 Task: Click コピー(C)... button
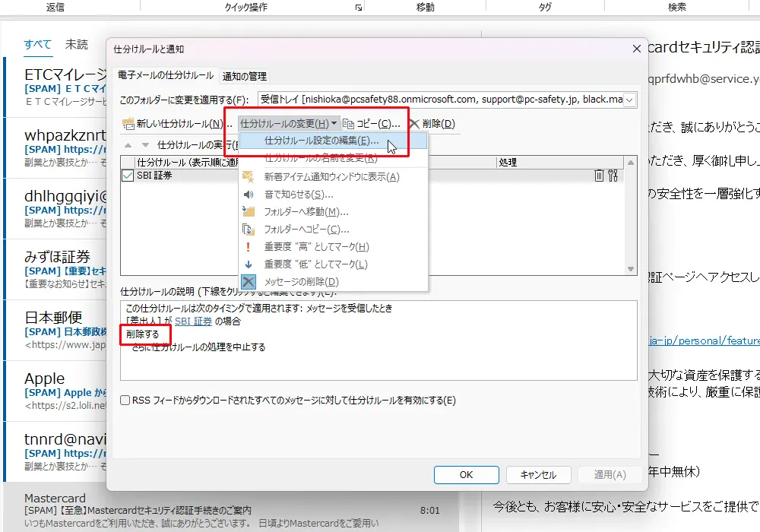[x=372, y=124]
